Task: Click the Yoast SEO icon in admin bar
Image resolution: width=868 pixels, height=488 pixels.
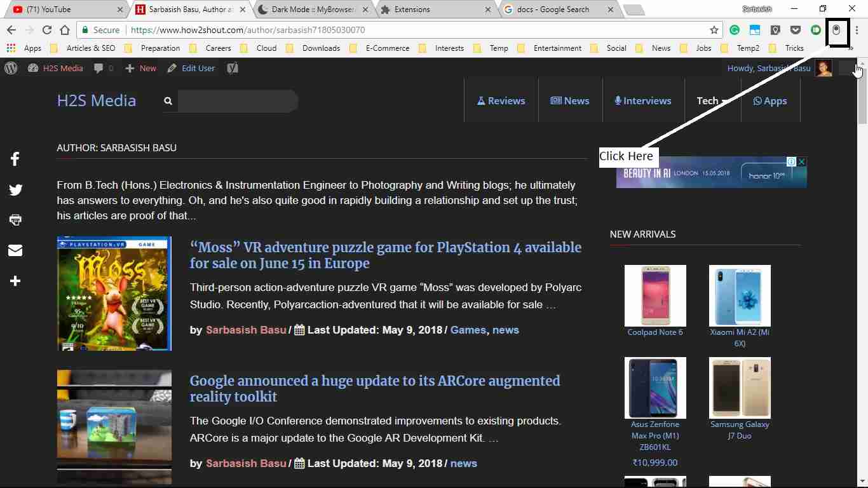Action: 233,68
